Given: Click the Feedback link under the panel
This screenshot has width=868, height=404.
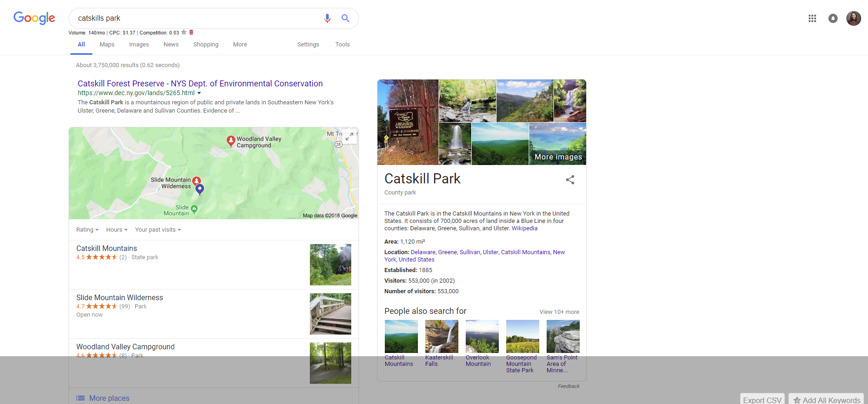Looking at the screenshot, I should click(569, 386).
